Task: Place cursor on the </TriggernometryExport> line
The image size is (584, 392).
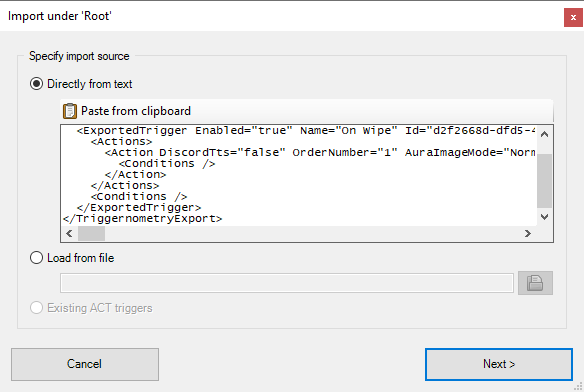Action: [143, 218]
